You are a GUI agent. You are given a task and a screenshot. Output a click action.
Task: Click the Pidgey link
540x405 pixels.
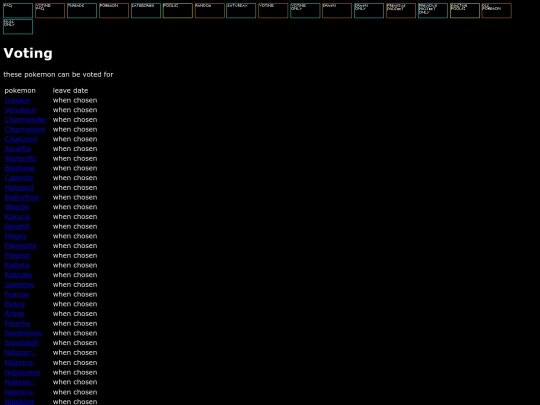pyautogui.click(x=15, y=236)
